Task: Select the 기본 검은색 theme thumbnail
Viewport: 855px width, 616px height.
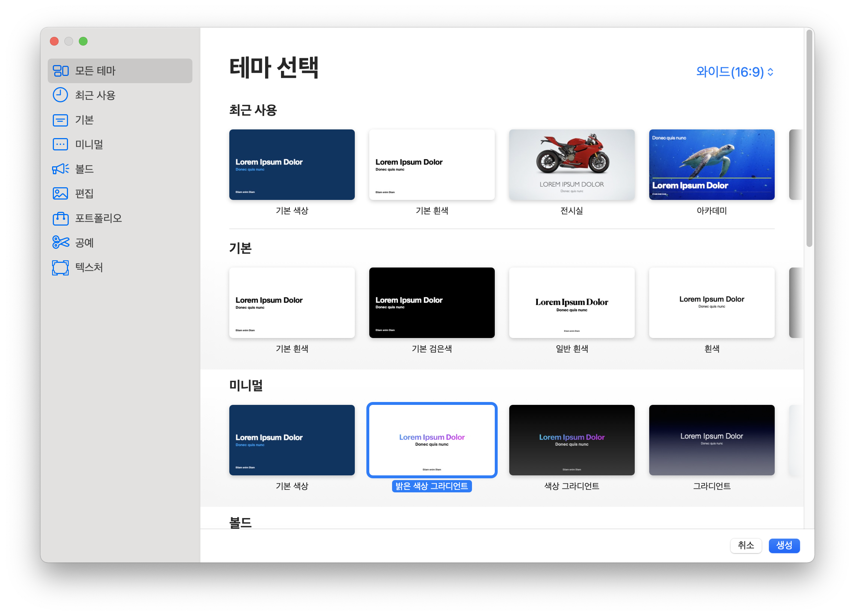Action: [x=431, y=303]
